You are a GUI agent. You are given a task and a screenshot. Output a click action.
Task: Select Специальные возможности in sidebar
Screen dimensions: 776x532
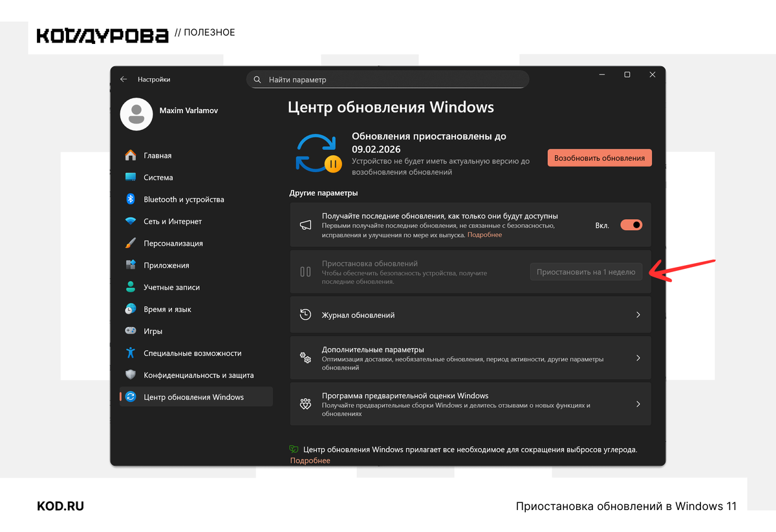pos(196,354)
